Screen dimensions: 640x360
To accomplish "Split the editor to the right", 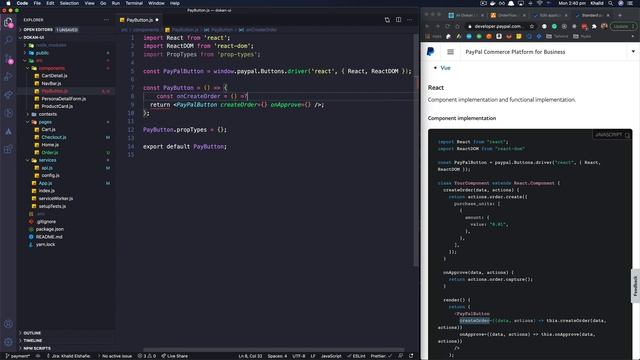I will 398,20.
